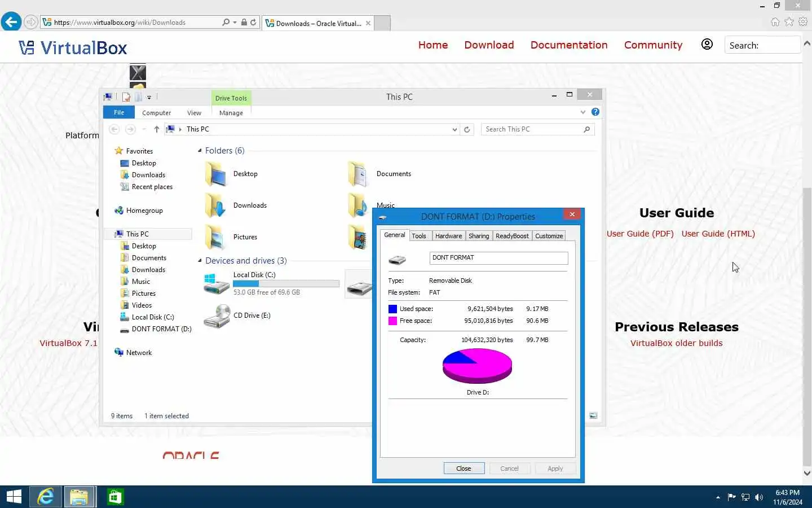Collapse the Folders (6) group
The image size is (812, 508).
[x=200, y=151]
